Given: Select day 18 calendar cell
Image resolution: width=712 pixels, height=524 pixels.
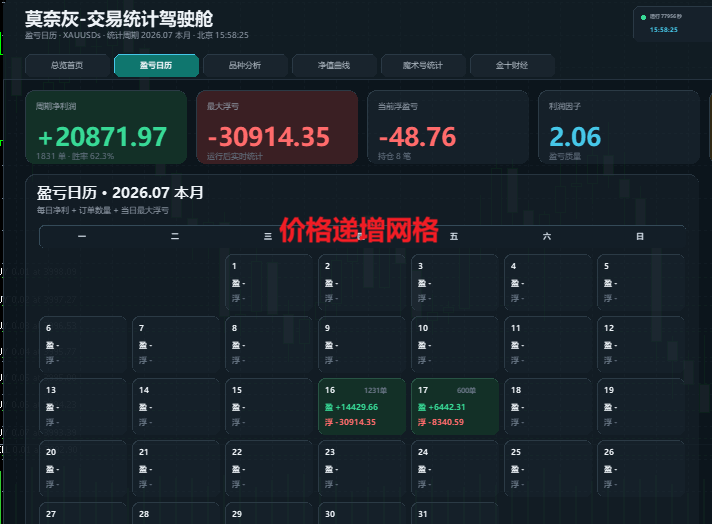Looking at the screenshot, I should [548, 406].
